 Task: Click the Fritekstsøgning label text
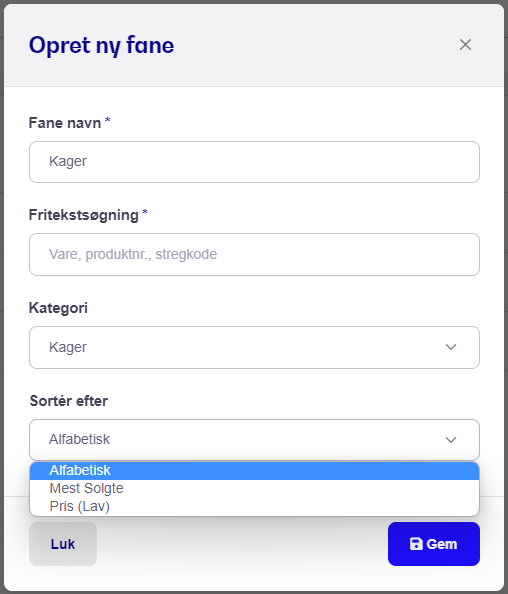coord(84,215)
